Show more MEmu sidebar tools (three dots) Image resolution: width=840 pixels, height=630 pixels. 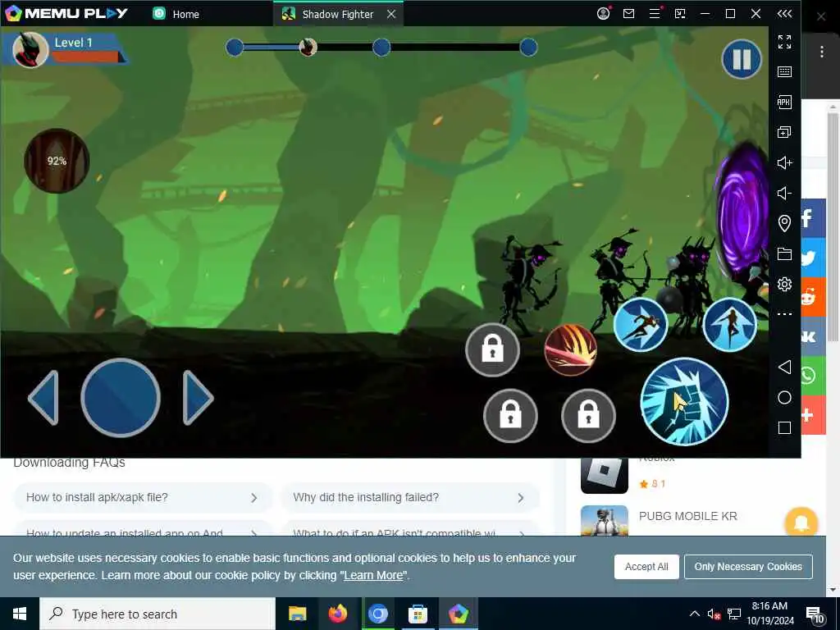784,314
